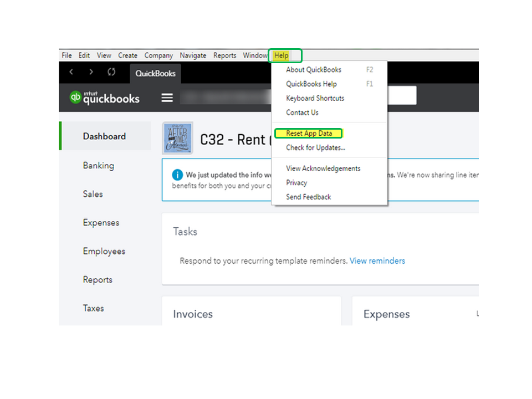532x399 pixels.
Task: Select Dashboard in the sidebar
Action: pyautogui.click(x=105, y=136)
